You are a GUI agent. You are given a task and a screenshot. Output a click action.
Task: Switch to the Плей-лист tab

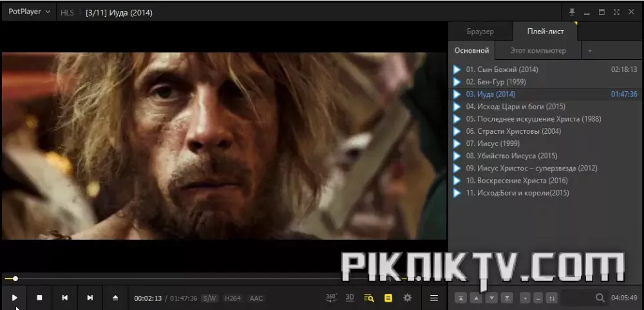coord(545,32)
